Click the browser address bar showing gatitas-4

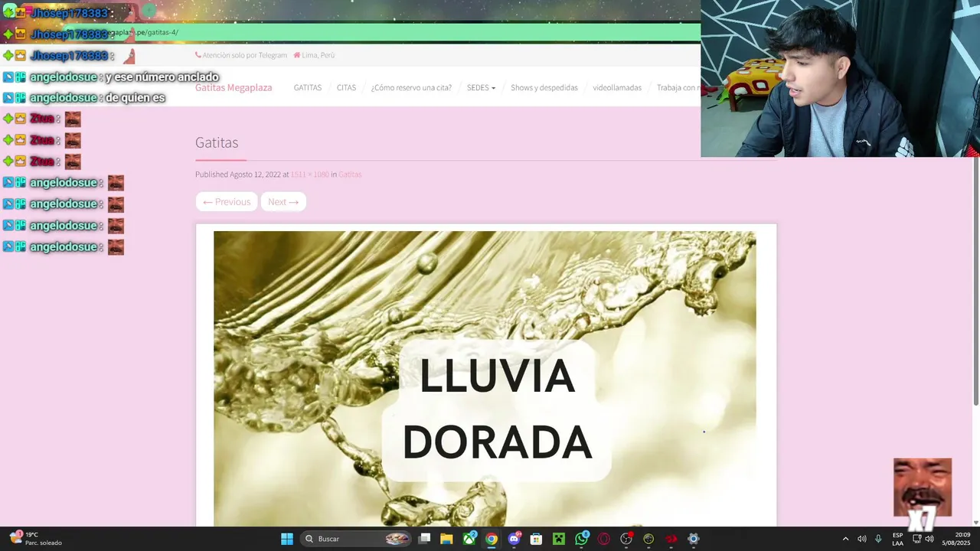point(383,33)
